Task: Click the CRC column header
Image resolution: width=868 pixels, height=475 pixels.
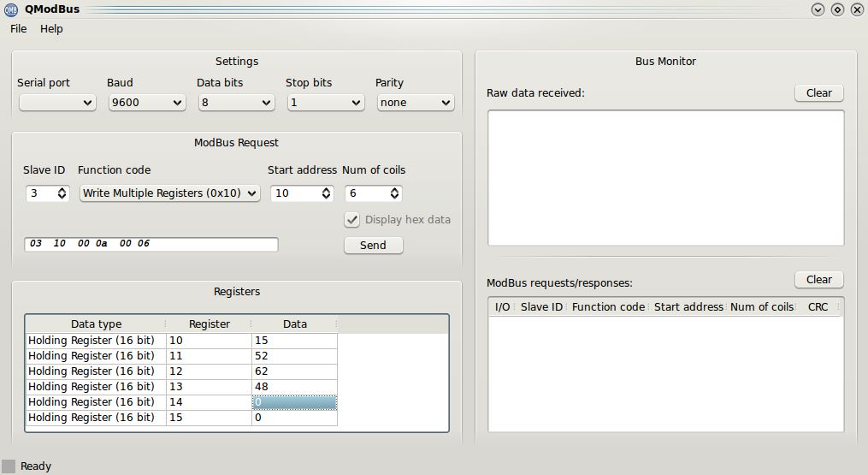Action: tap(818, 307)
